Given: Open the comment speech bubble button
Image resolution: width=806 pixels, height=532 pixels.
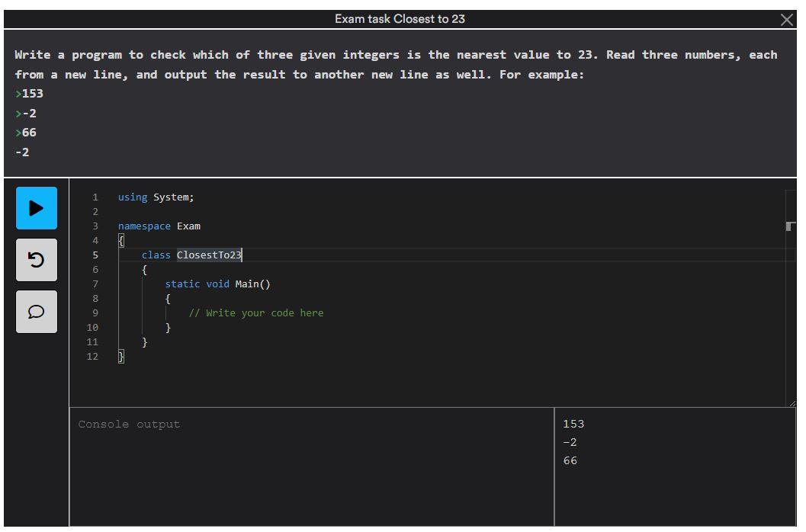Looking at the screenshot, I should click(37, 312).
